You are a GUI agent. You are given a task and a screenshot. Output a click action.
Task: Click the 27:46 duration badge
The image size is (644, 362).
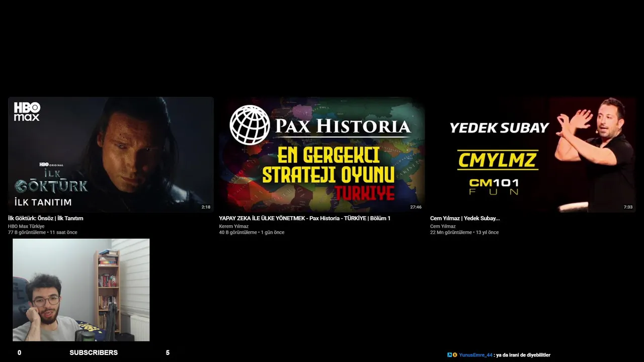(x=416, y=207)
